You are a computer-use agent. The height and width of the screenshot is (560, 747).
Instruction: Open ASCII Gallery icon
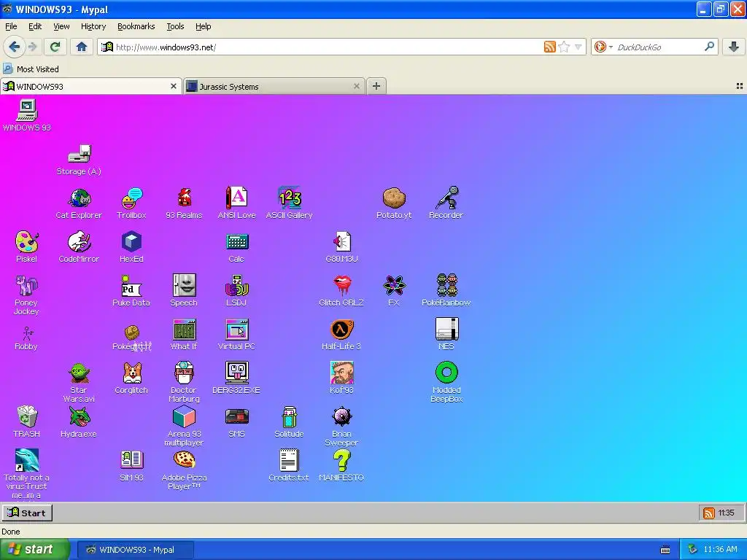pos(289,198)
